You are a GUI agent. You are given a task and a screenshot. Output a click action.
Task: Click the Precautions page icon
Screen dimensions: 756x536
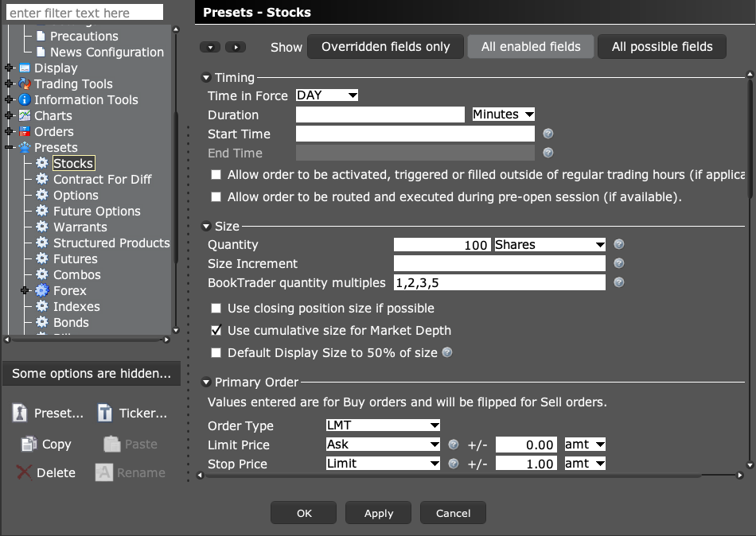[x=41, y=36]
